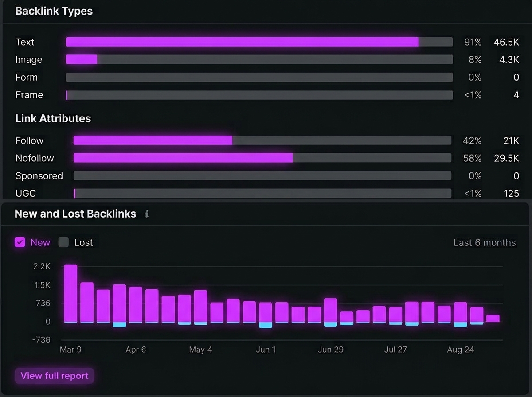Enable the Lost backlinks checkbox

click(64, 242)
